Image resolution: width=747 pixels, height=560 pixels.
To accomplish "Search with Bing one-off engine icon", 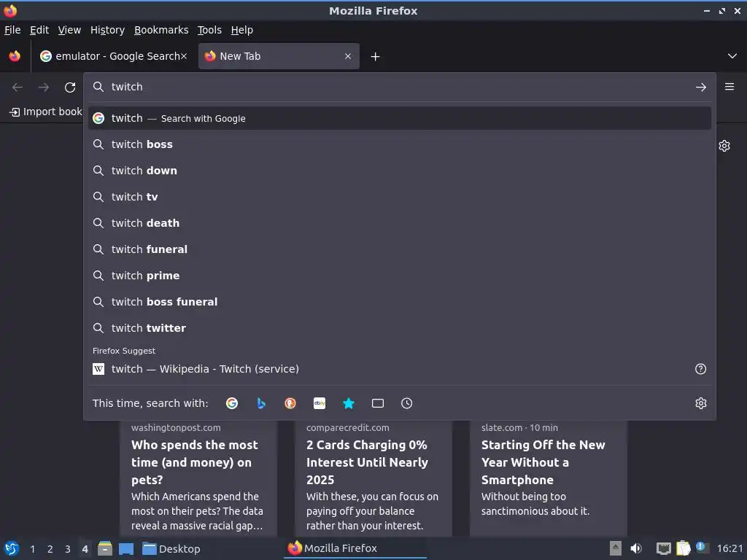I will coord(261,403).
